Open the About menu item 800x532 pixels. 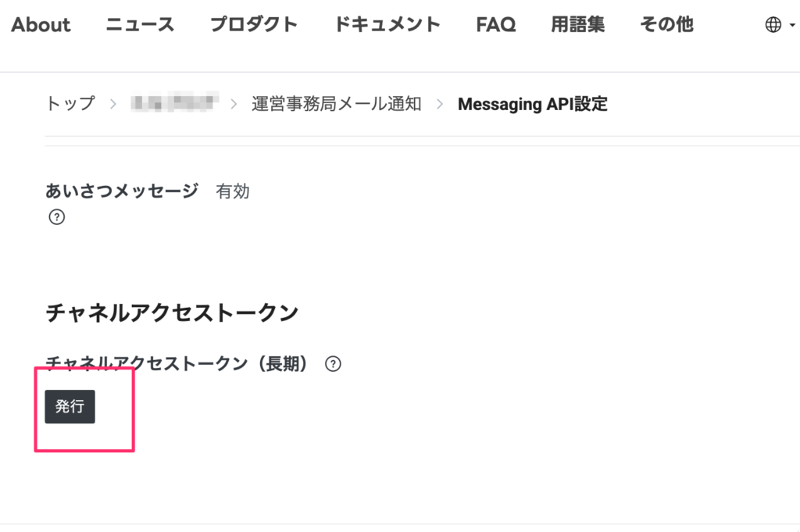(x=41, y=25)
